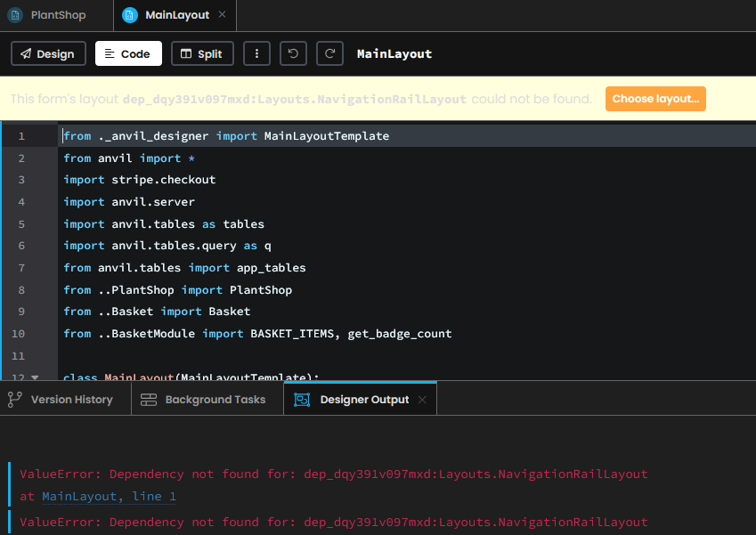Click the Background Tasks icon
The height and width of the screenshot is (535, 756).
point(149,400)
